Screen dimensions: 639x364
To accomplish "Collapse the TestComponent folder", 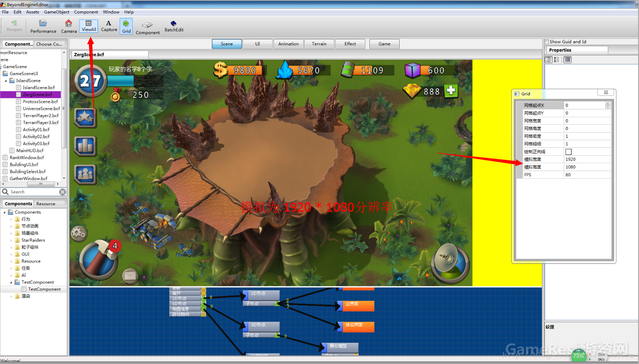I will pos(11,282).
